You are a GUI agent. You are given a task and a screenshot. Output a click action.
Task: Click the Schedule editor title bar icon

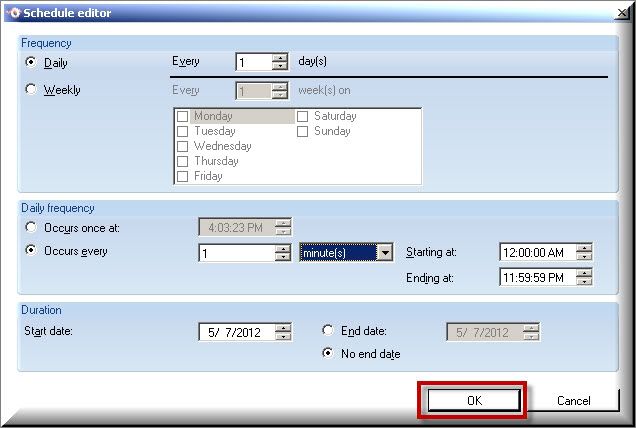coord(14,13)
